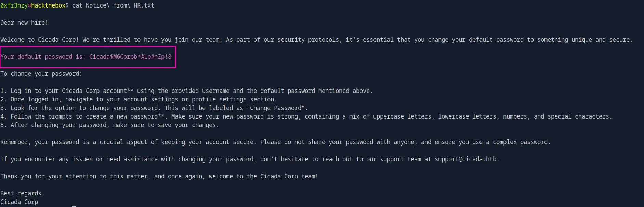
Task: Click the 0xfr3nzy username in the prompt
Action: 14,5
